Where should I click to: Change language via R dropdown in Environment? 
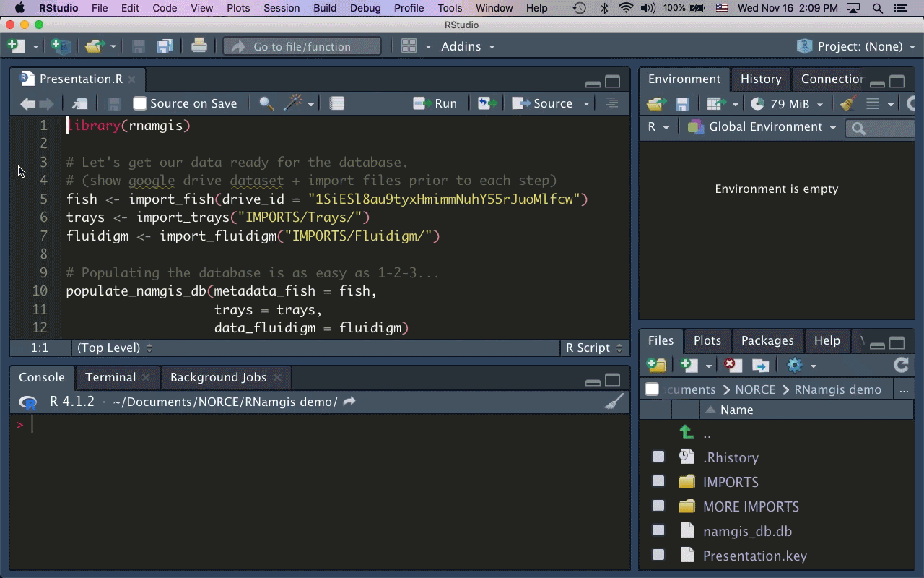(658, 127)
